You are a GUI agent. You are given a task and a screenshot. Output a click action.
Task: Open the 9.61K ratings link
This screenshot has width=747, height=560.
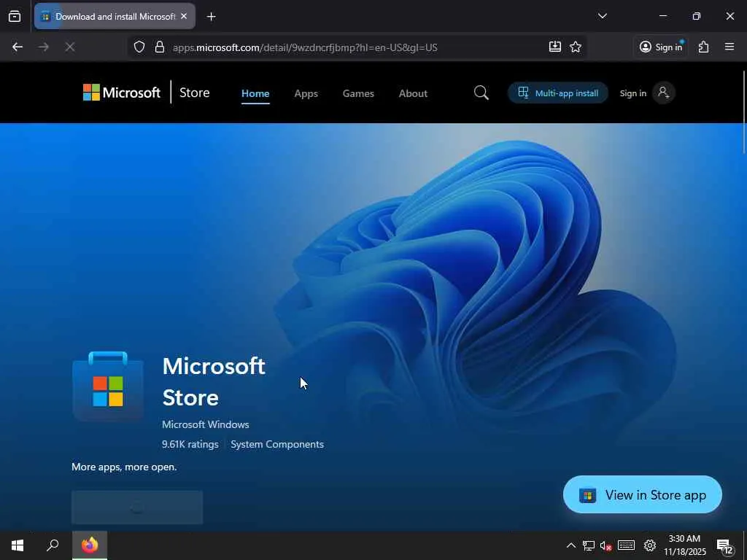coord(190,444)
